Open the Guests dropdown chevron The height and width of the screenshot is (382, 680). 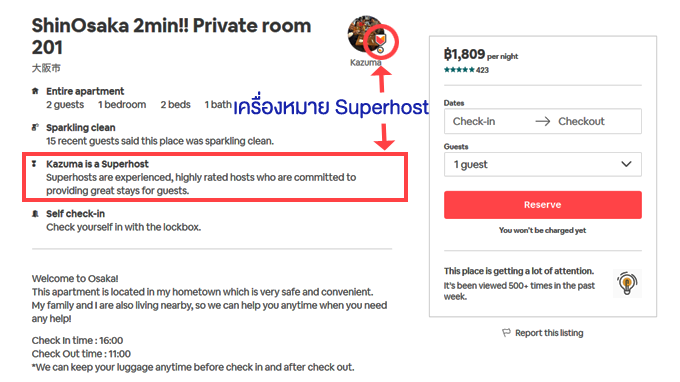pyautogui.click(x=626, y=164)
